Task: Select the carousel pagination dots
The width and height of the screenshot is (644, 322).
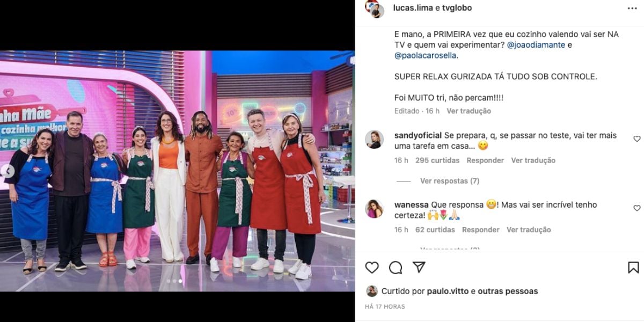Action: coord(174,281)
